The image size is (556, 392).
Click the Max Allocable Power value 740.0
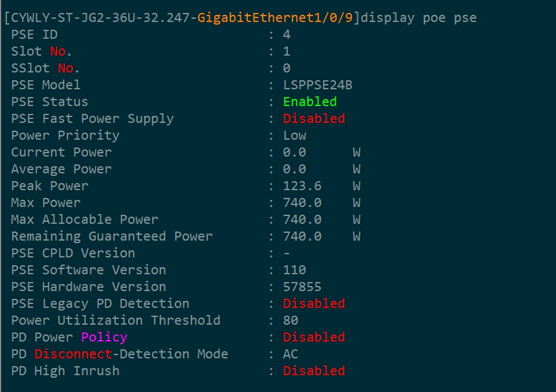[x=302, y=219]
